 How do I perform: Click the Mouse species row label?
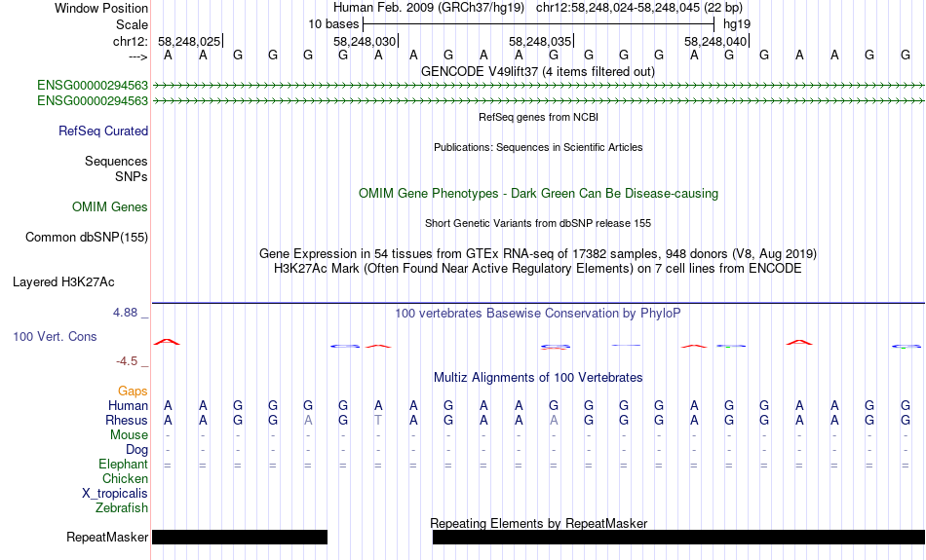[129, 435]
